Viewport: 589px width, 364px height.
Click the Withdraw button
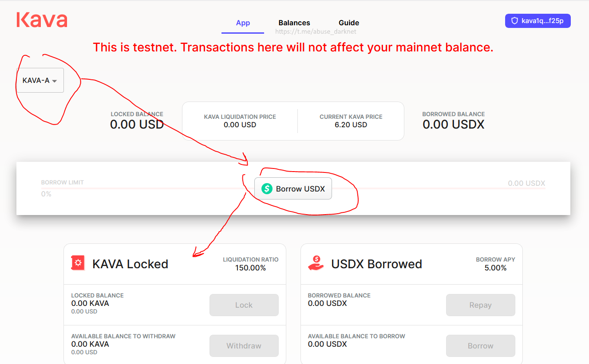(x=244, y=346)
